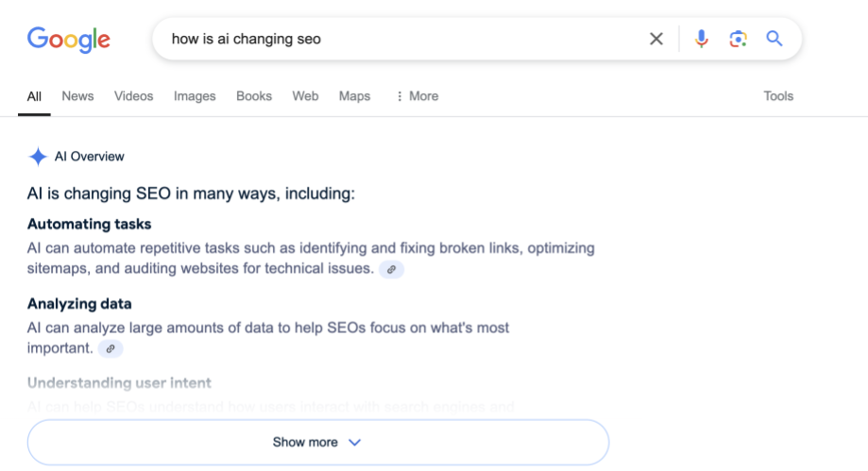
Task: Clear the search box with X icon
Action: coord(656,39)
